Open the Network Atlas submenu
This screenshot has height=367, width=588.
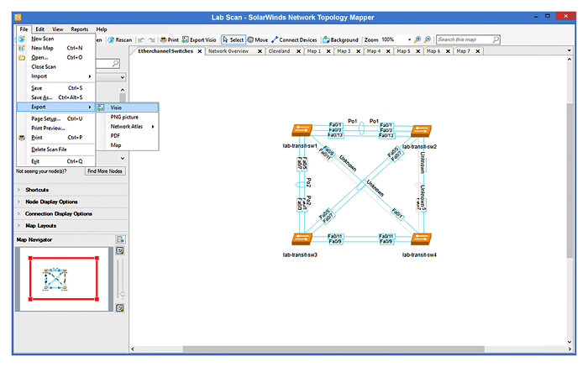[x=128, y=127]
